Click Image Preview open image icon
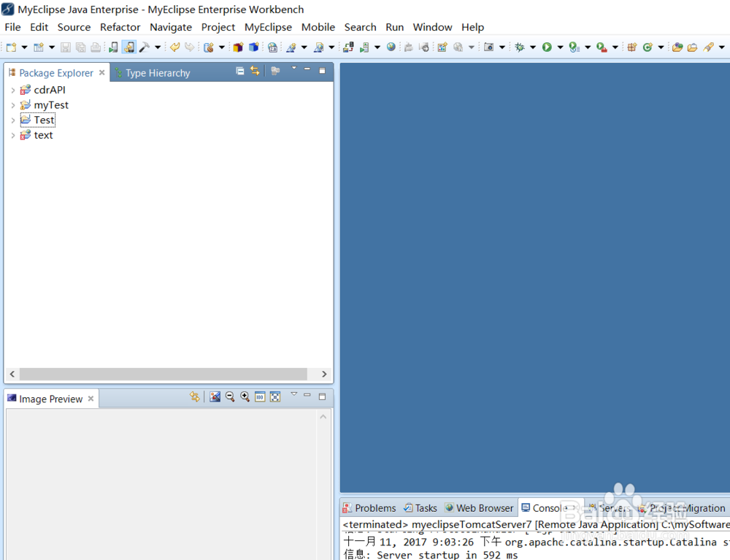Screen dimensions: 730x560 point(215,396)
